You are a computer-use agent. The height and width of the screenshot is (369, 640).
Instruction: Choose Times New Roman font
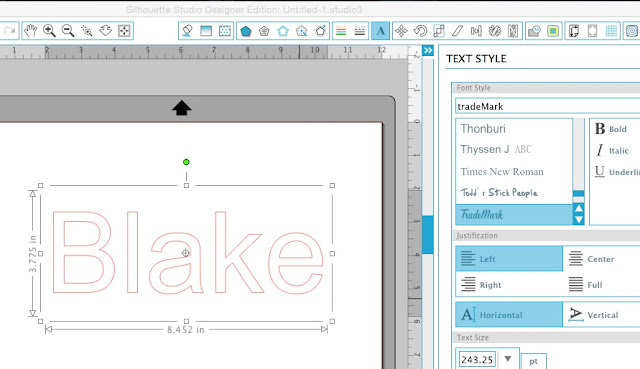pyautogui.click(x=502, y=172)
